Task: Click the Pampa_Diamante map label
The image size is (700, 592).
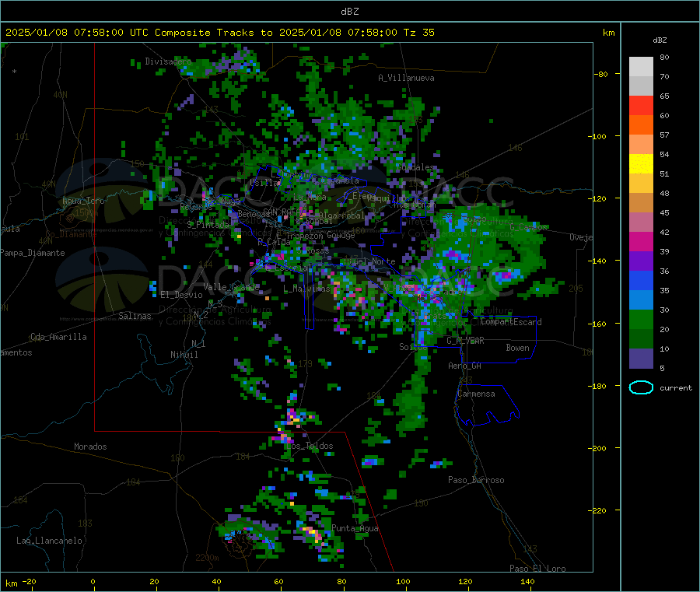Action: pos(32,253)
